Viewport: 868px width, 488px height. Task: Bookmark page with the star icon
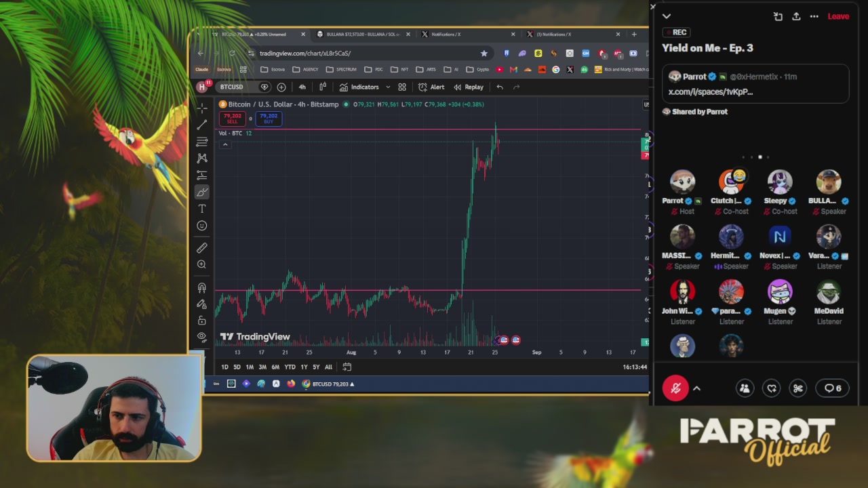tap(484, 53)
